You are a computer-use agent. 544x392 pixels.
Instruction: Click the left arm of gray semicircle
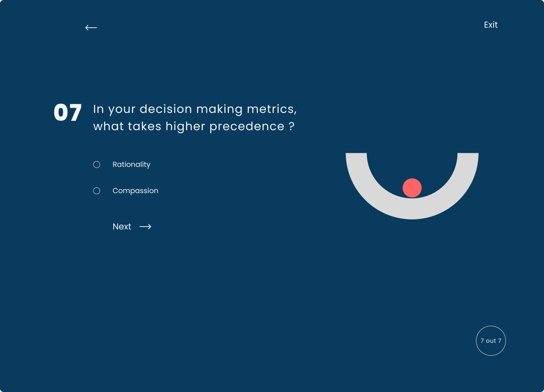pos(357,162)
